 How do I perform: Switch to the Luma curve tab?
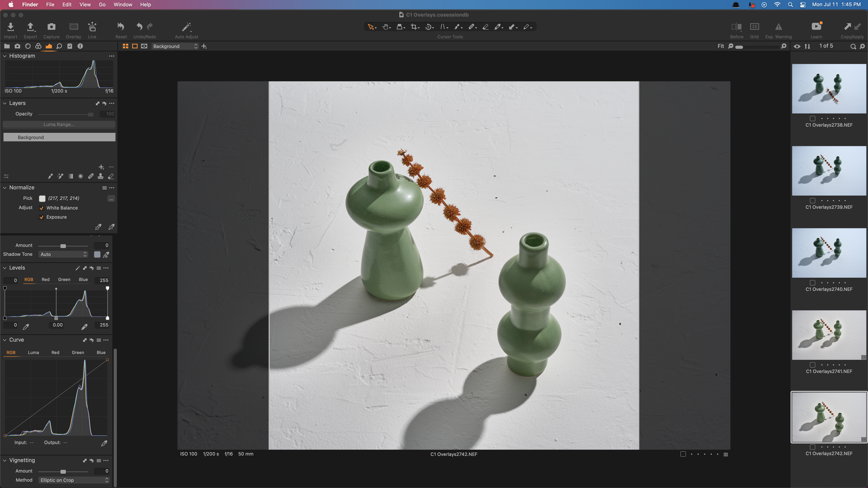(x=33, y=353)
